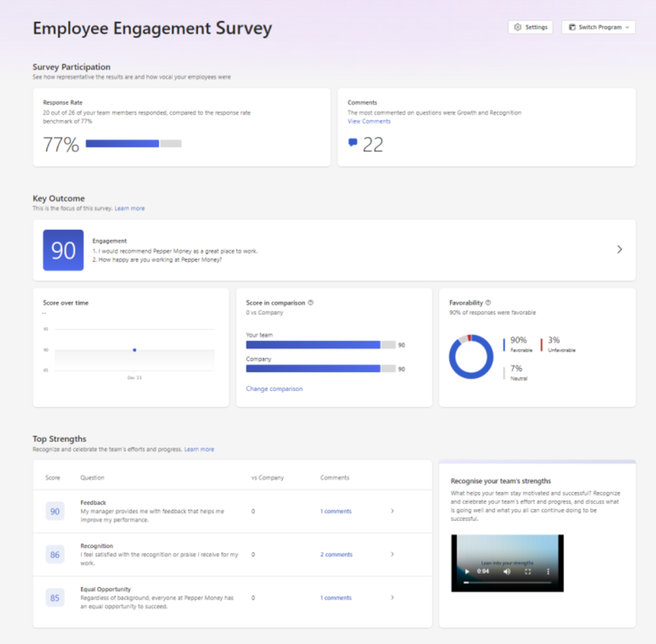Expand the Engagement row chevron
Image resolution: width=656 pixels, height=644 pixels.
pyautogui.click(x=619, y=250)
